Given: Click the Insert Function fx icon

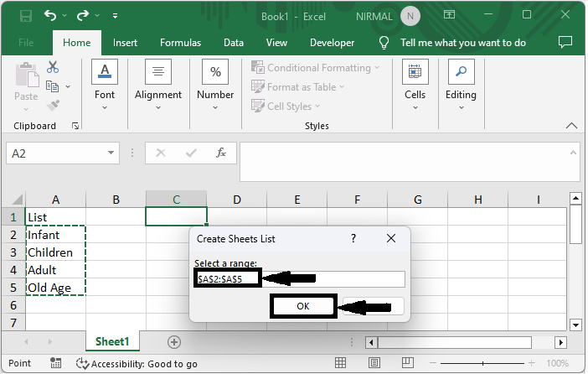Looking at the screenshot, I should click(221, 153).
